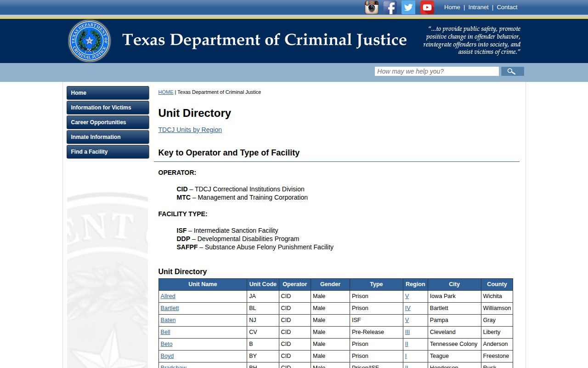
Task: Open the Bartlett unit link
Action: click(170, 308)
